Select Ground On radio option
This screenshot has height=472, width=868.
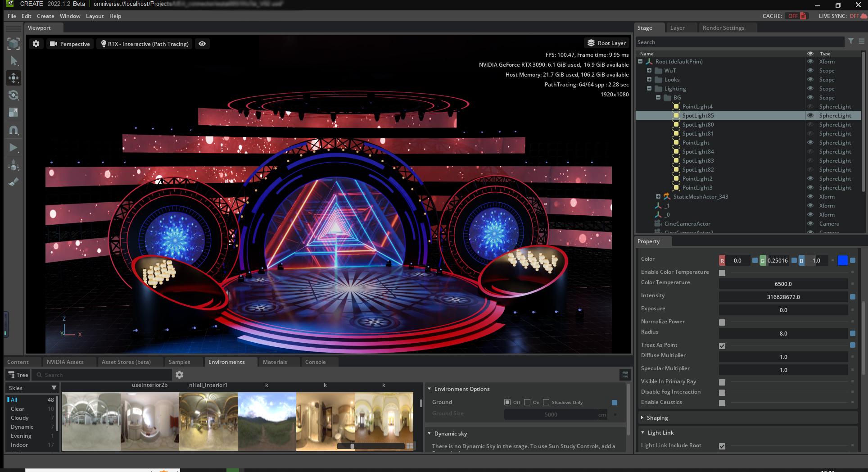[x=527, y=402]
